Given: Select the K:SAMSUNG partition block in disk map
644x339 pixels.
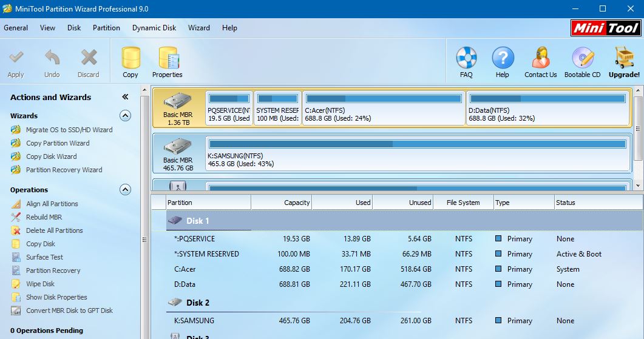Looking at the screenshot, I should pos(418,154).
